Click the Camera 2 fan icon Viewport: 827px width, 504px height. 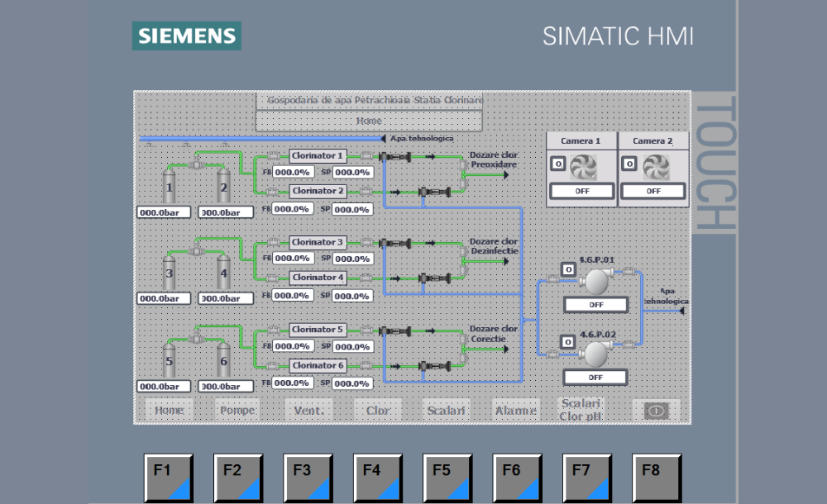pos(656,167)
